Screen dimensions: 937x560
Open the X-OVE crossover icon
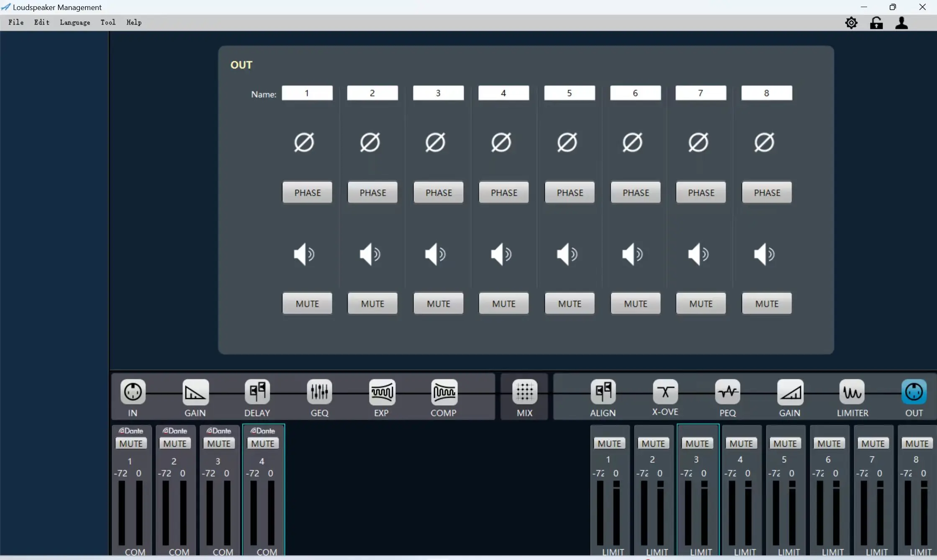[665, 392]
